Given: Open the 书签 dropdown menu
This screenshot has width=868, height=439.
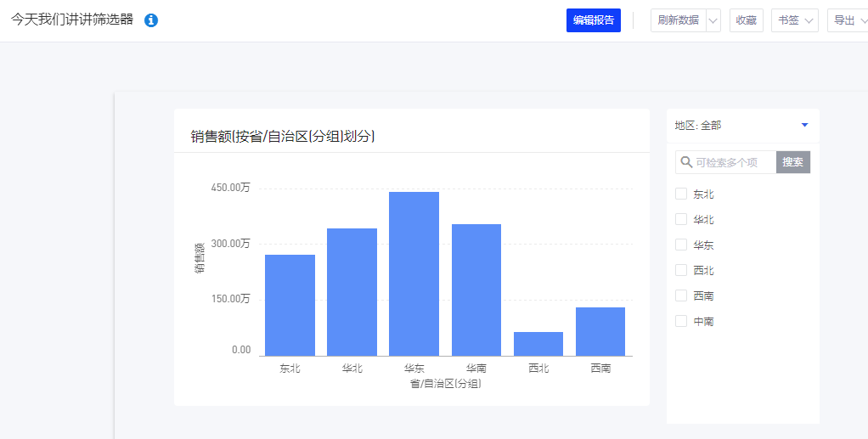Looking at the screenshot, I should click(794, 20).
